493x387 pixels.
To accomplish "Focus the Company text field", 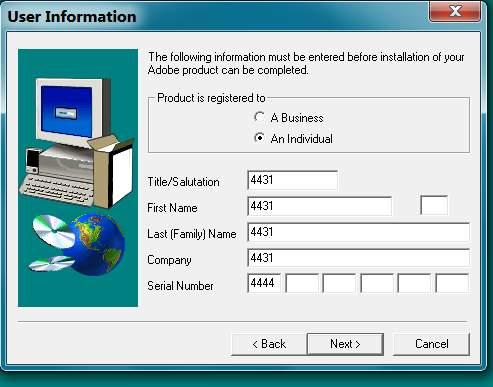I will pyautogui.click(x=358, y=258).
